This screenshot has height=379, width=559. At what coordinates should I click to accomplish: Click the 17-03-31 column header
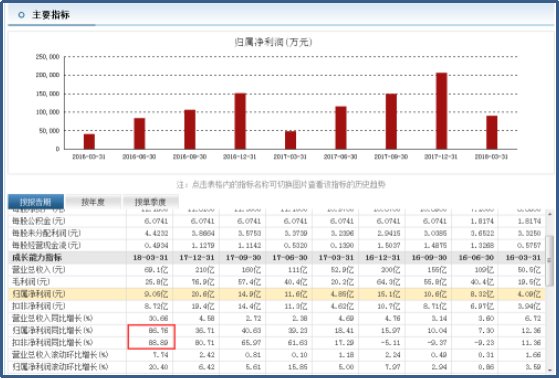pyautogui.click(x=336, y=257)
